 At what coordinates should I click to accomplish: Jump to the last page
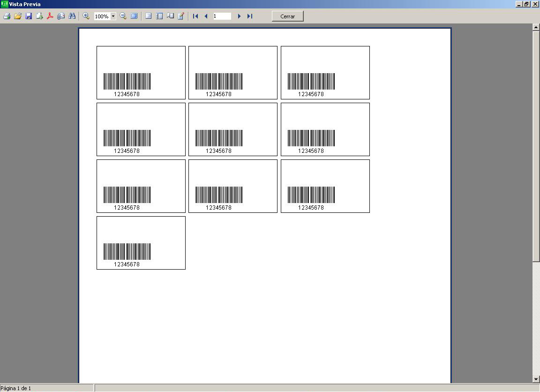250,16
